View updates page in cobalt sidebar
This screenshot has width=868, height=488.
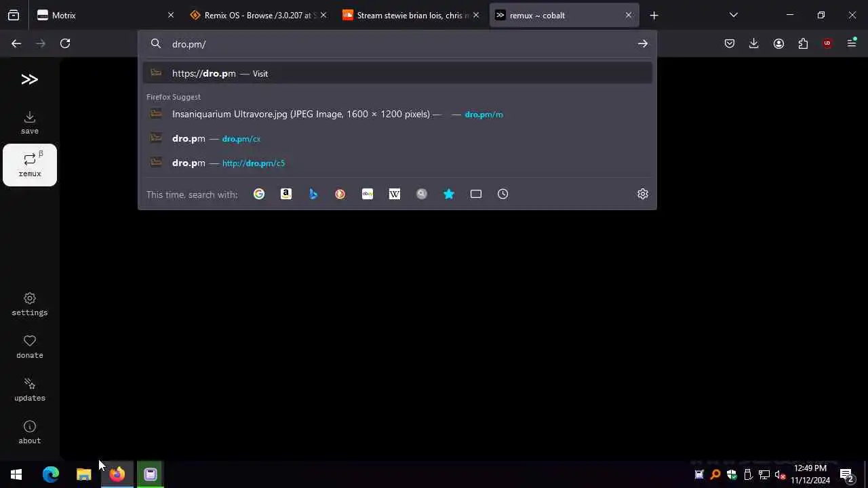[29, 390]
